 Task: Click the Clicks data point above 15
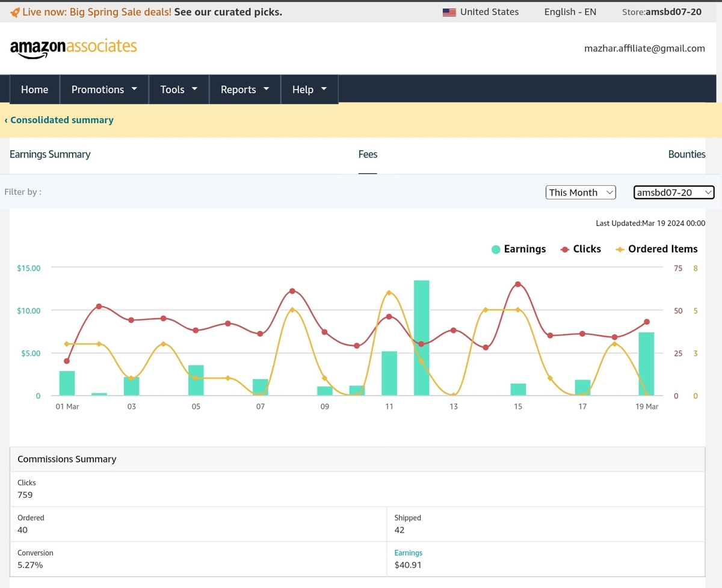(x=518, y=284)
